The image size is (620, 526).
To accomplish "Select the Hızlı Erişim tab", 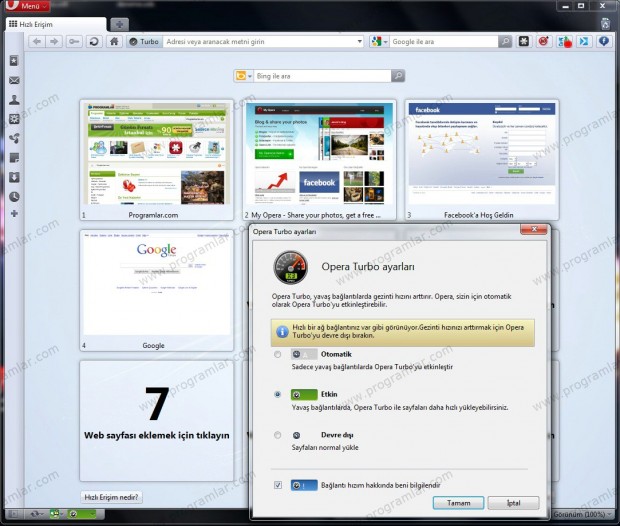I will [x=55, y=25].
